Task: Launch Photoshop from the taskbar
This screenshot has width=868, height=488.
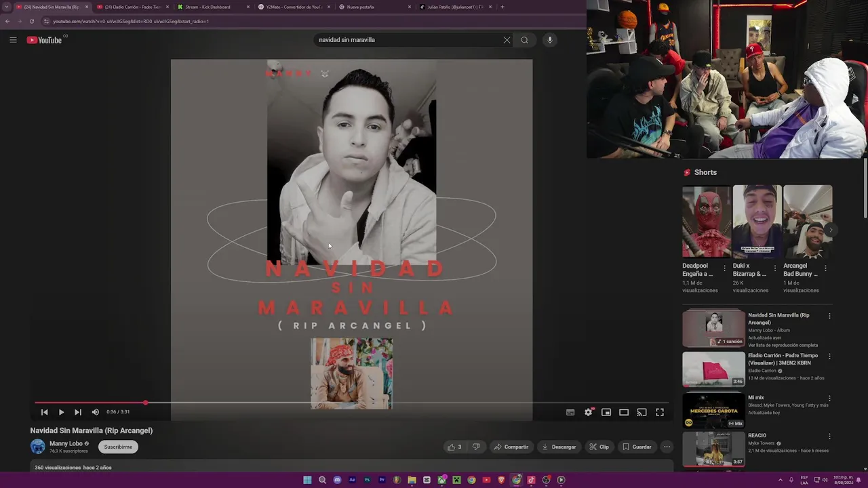Action: click(x=367, y=480)
